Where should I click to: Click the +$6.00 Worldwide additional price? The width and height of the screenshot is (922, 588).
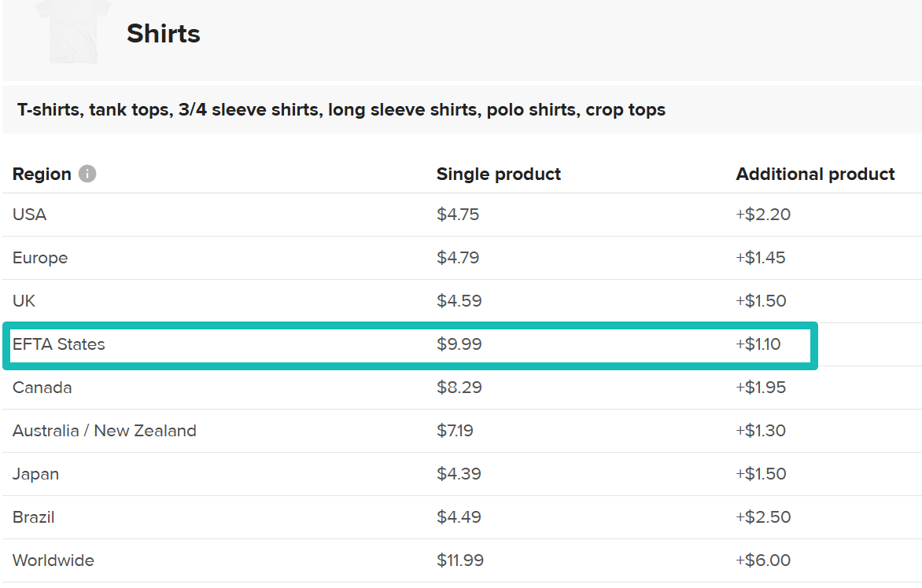click(x=763, y=560)
